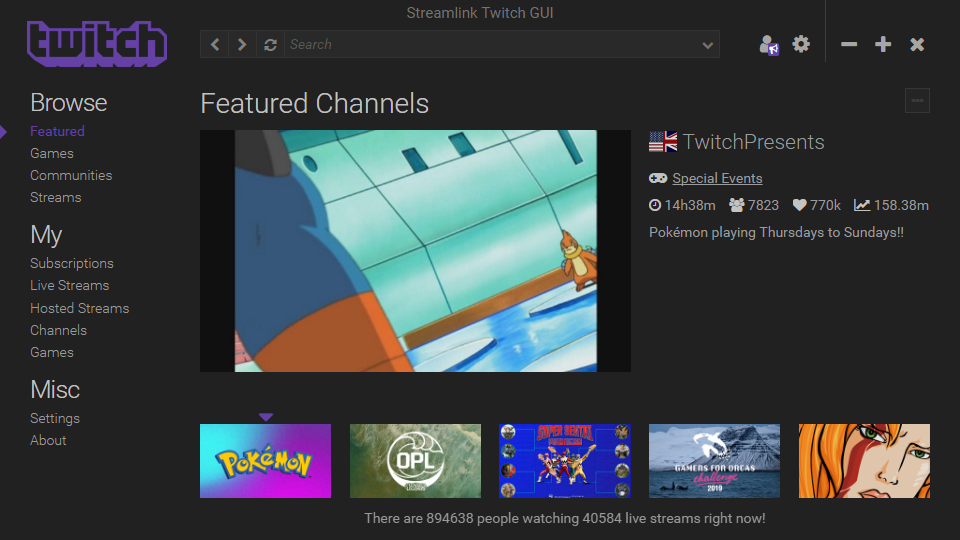Click the stream title Pokémon playing Thursdays text

tap(776, 232)
